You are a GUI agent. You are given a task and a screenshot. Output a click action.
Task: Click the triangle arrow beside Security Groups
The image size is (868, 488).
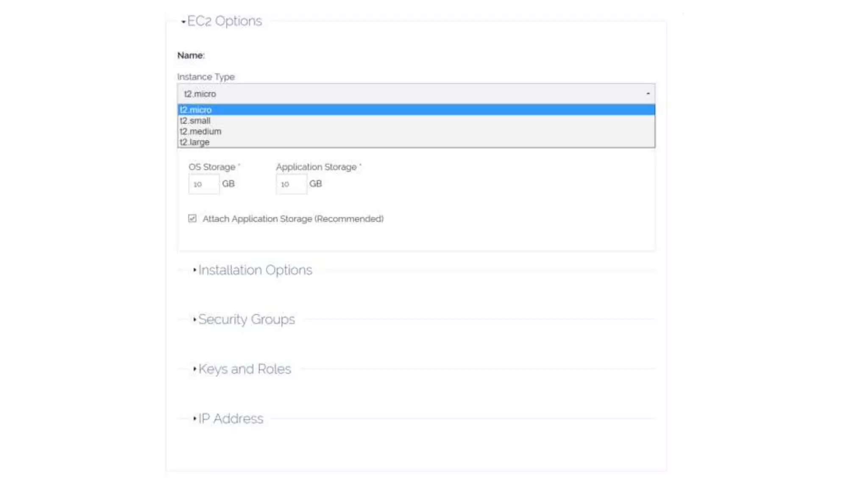click(x=195, y=319)
